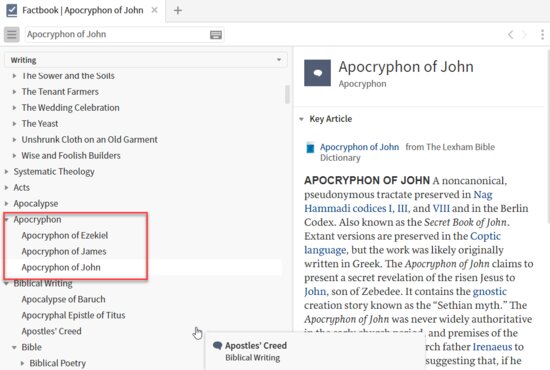
Task: Follow the gnostic link
Action: coord(490,291)
